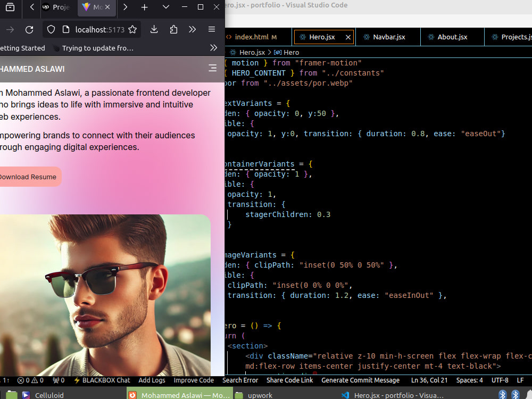Switch to the Upwork 'Proje' browser tab

point(56,7)
